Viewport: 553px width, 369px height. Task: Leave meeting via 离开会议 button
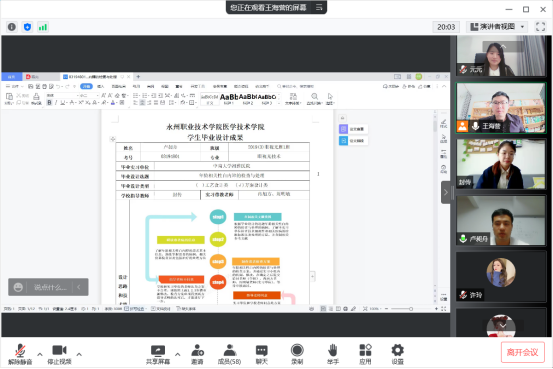(522, 352)
